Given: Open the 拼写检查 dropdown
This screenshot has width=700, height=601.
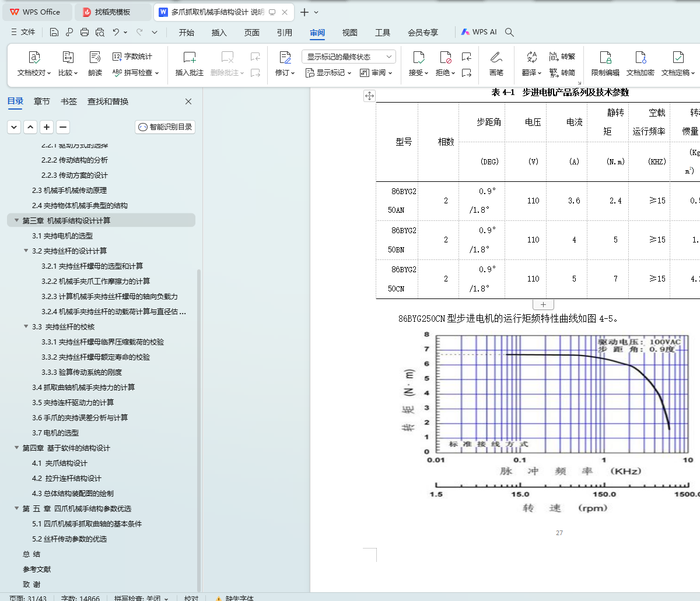Looking at the screenshot, I should [135, 73].
